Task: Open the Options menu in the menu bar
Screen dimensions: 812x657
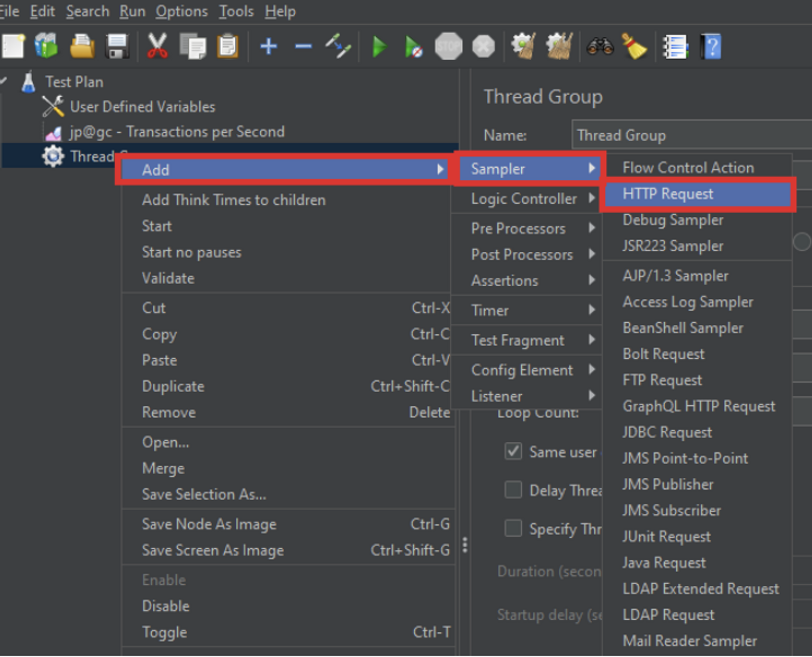Action: [181, 11]
